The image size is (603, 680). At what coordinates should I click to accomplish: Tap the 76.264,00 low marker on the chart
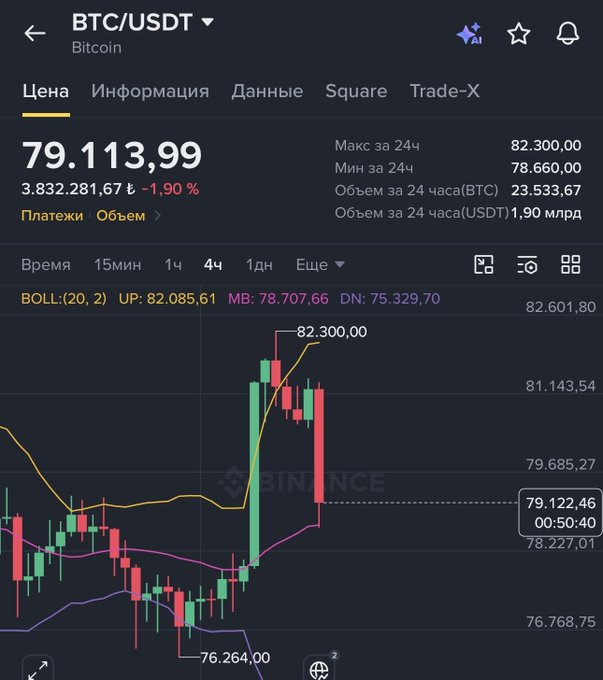point(235,658)
